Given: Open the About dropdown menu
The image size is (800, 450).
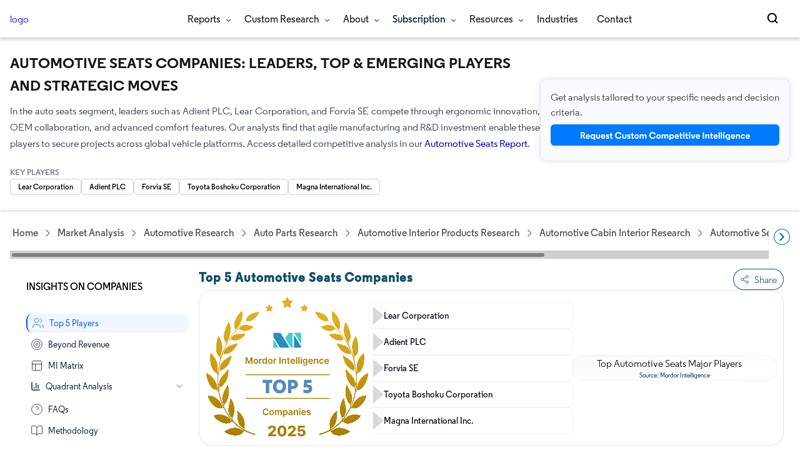Looking at the screenshot, I should click(361, 19).
